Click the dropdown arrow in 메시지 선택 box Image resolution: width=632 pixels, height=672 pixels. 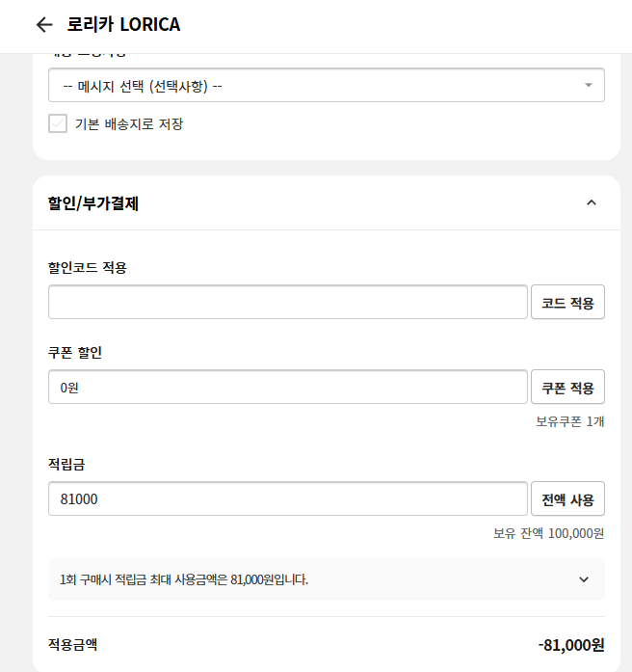click(x=589, y=85)
